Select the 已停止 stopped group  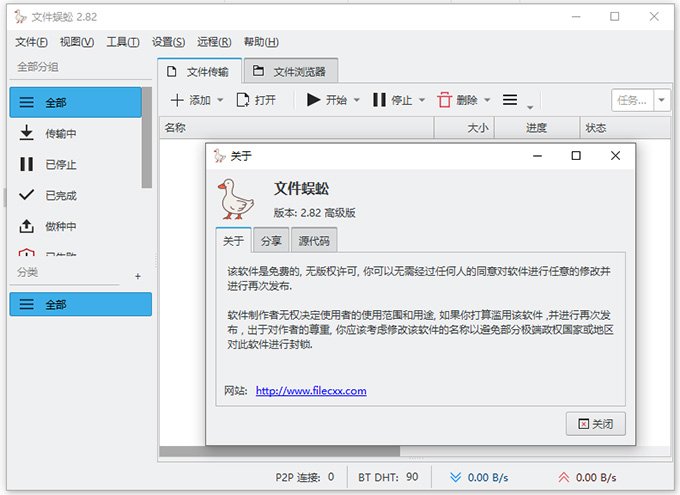click(x=75, y=164)
